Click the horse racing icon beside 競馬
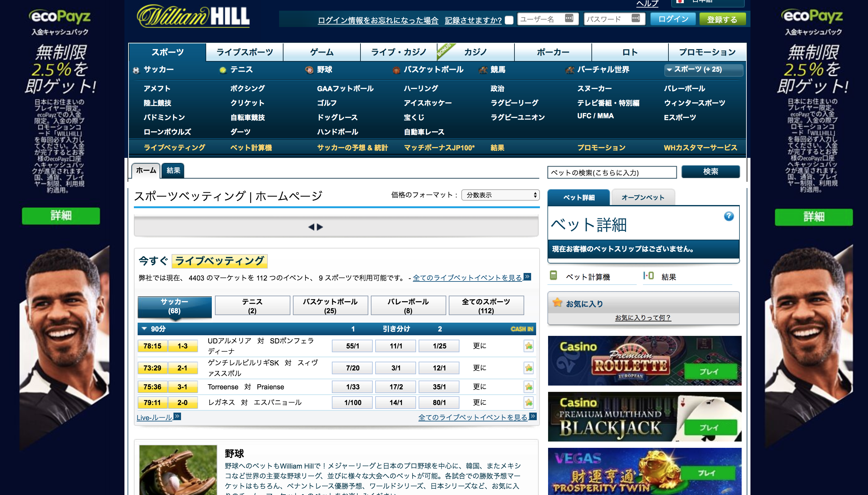 483,70
